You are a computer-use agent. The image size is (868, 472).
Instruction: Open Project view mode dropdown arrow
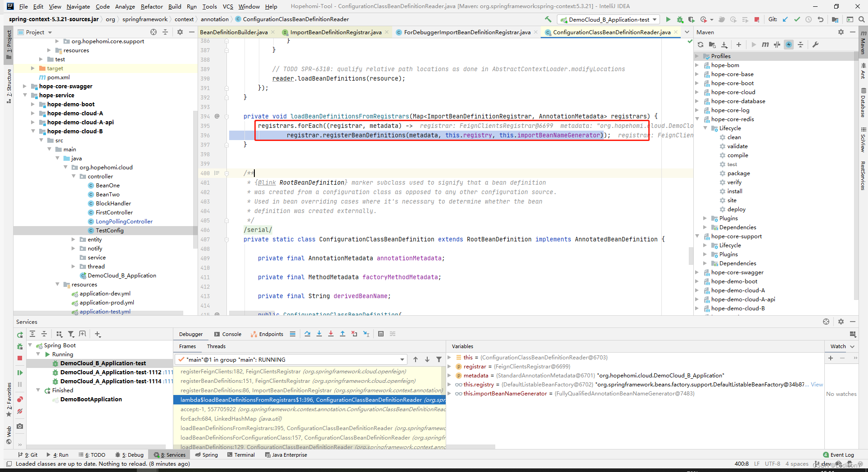tap(50, 32)
